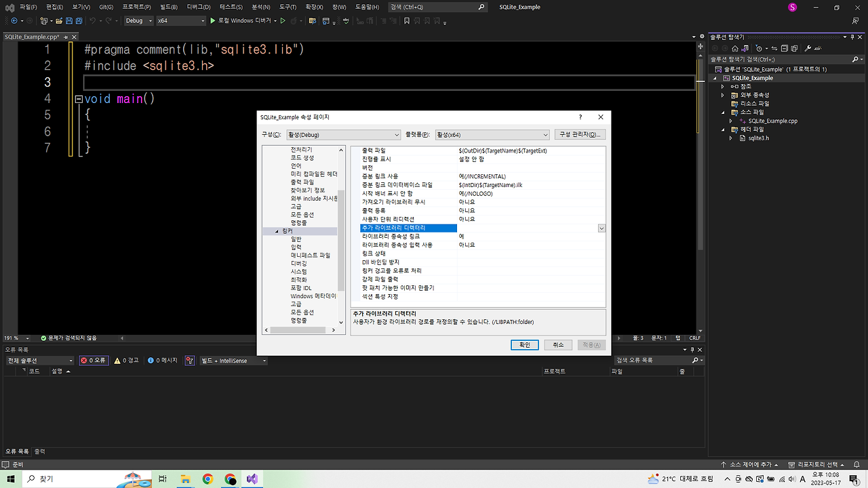Click the Home icon in Solution Explorer
This screenshot has width=868, height=488.
click(x=735, y=48)
